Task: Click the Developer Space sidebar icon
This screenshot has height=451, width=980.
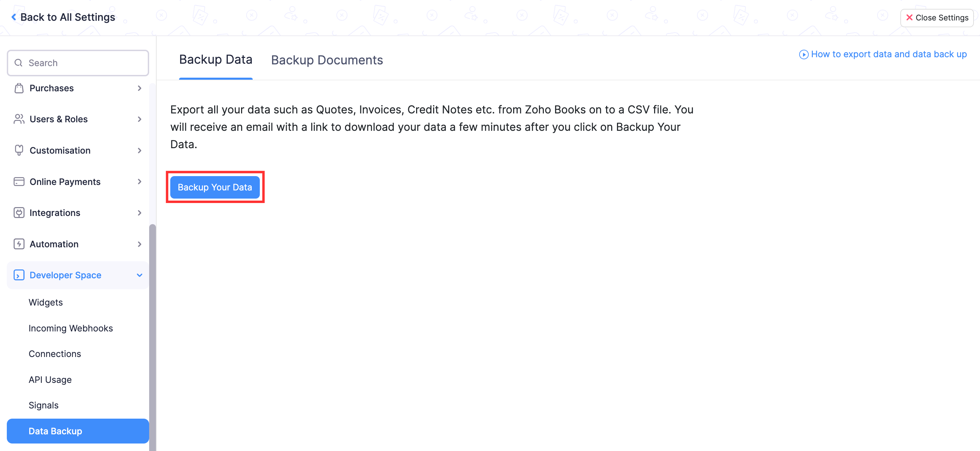Action: coord(19,275)
